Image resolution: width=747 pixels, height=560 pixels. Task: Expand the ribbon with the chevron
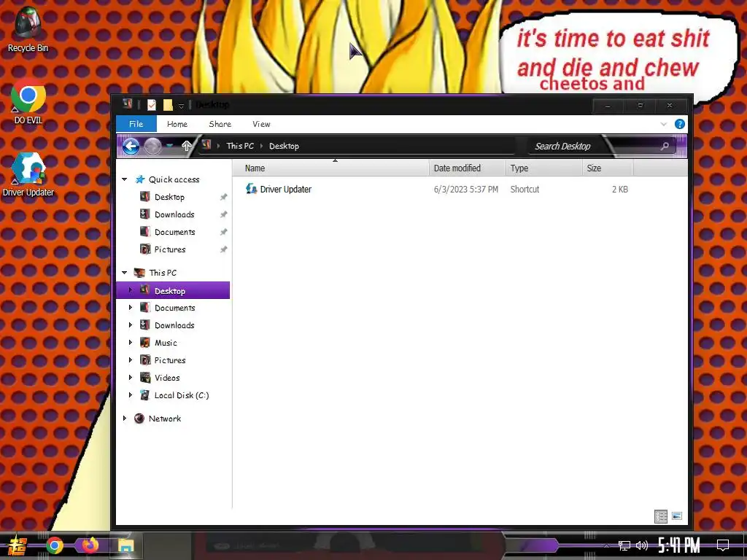(664, 124)
